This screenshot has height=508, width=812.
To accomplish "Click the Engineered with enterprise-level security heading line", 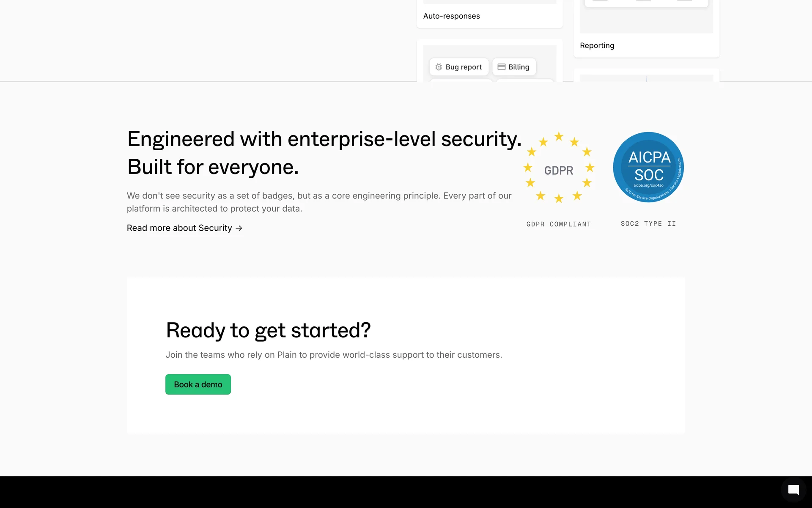I will tap(324, 139).
